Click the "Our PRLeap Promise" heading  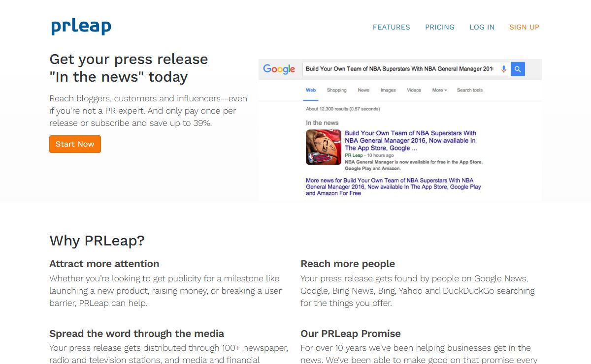(351, 334)
